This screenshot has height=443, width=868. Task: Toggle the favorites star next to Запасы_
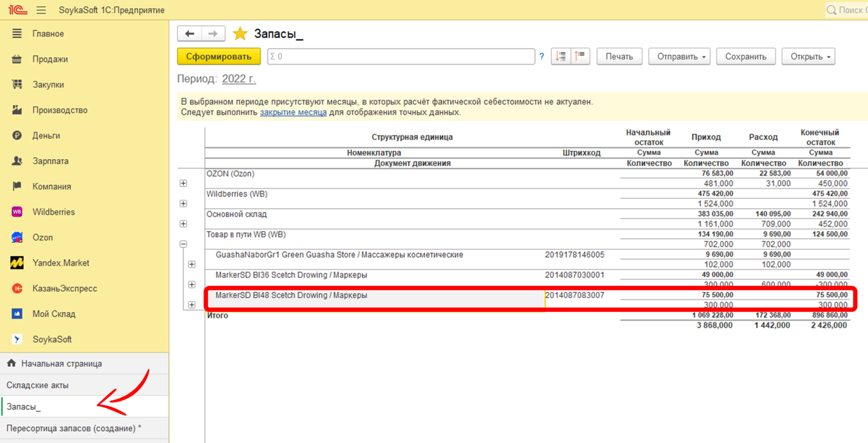240,34
